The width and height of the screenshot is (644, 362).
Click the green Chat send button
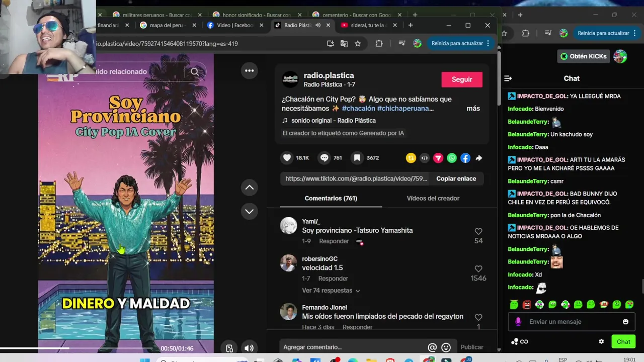click(x=623, y=342)
